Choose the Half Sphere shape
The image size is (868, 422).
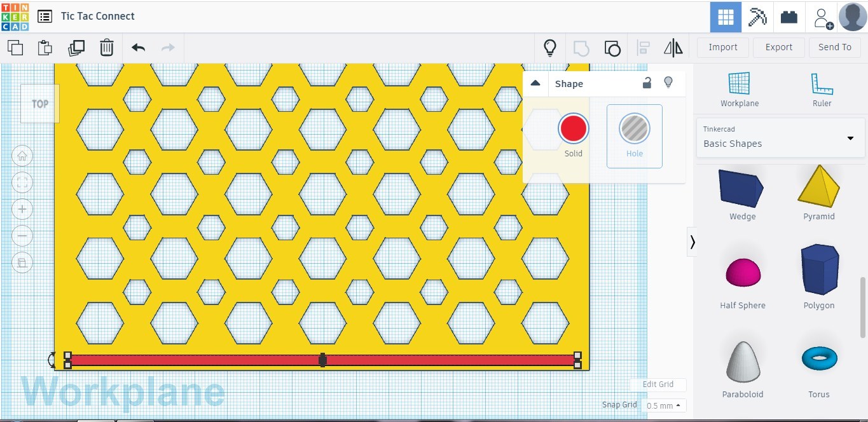pos(742,282)
